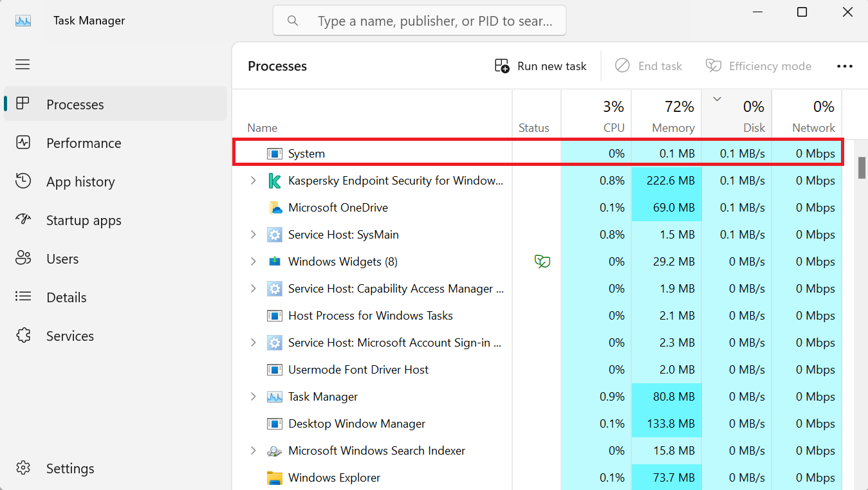
Task: Switch to the Performance page
Action: pyautogui.click(x=116, y=143)
